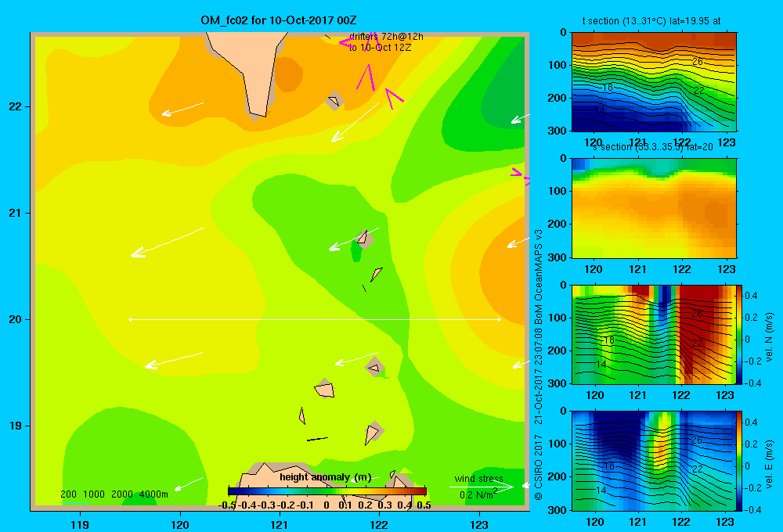Open the salinity section plot
The image size is (783, 532).
point(654,208)
